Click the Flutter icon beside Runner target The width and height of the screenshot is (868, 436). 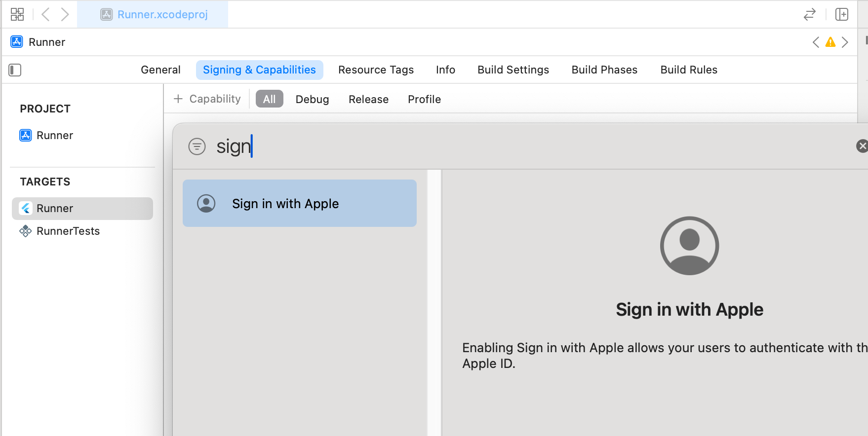(x=26, y=209)
